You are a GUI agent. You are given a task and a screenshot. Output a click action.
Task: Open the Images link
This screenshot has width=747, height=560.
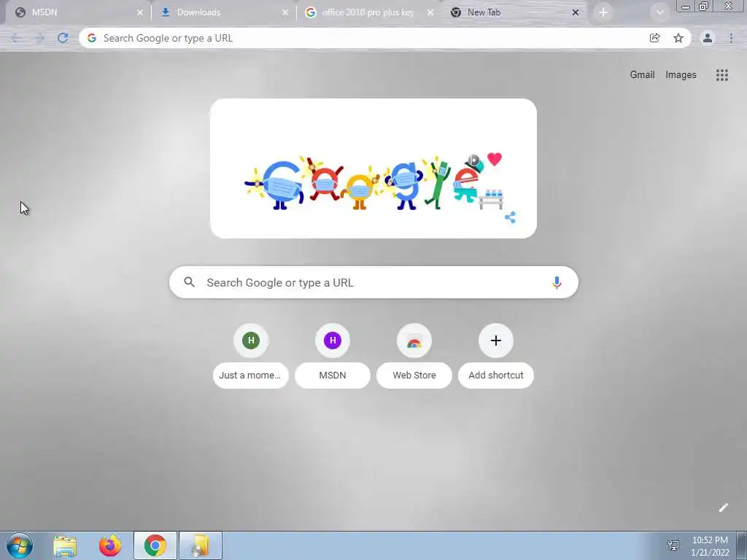pos(681,75)
